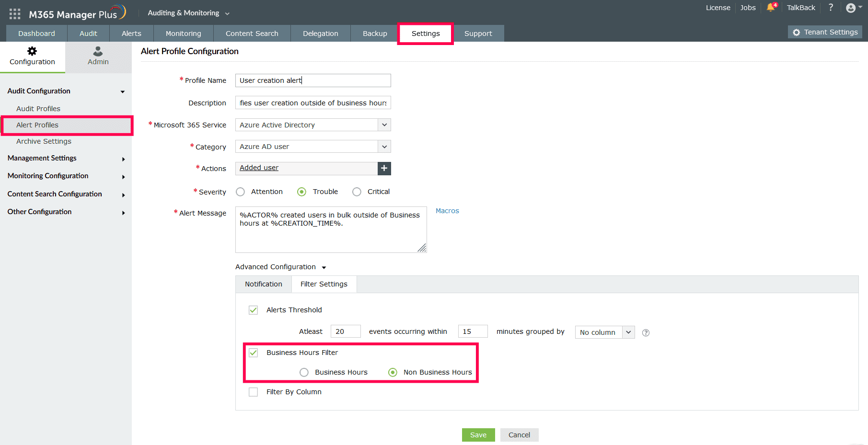Go to the Dashboard tab
Screen dimensions: 868x445
[x=37, y=34]
